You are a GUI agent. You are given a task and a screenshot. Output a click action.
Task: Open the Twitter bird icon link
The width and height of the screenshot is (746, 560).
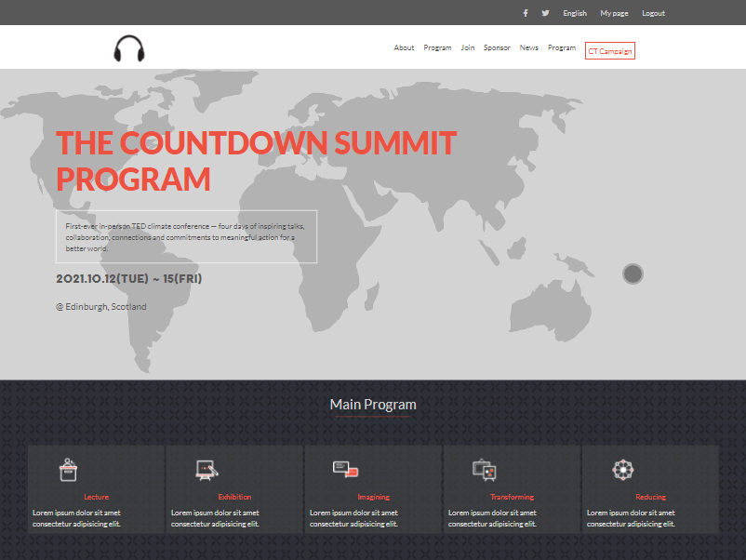click(x=545, y=13)
